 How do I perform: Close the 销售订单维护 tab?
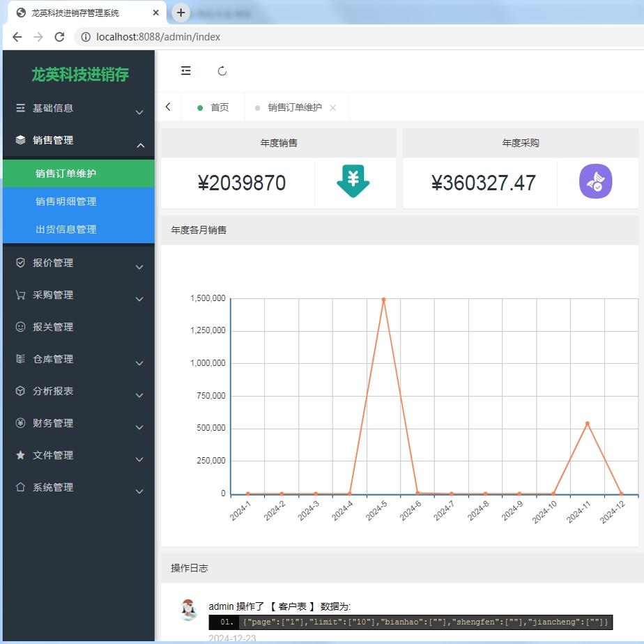pyautogui.click(x=332, y=107)
